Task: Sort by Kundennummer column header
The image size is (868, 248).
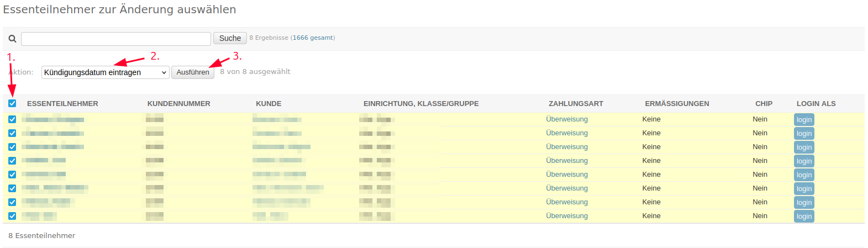Action: coord(178,104)
